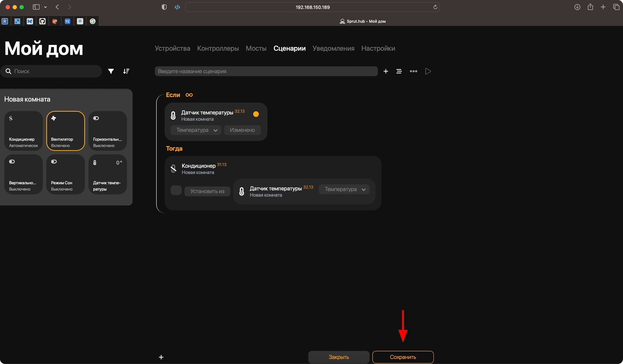Open Safari downloads icon
Image resolution: width=623 pixels, height=364 pixels.
tap(577, 7)
